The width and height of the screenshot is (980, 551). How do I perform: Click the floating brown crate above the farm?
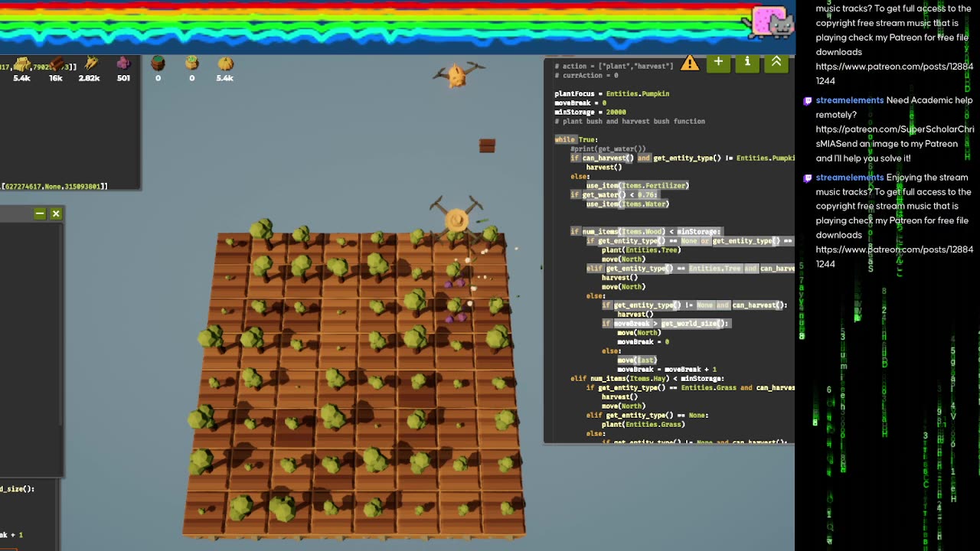click(487, 145)
